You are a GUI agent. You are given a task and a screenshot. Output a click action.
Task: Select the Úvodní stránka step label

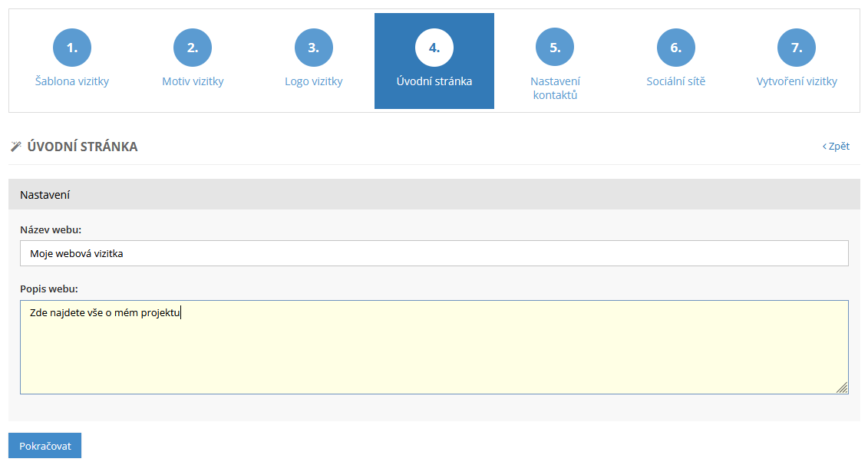pos(434,81)
